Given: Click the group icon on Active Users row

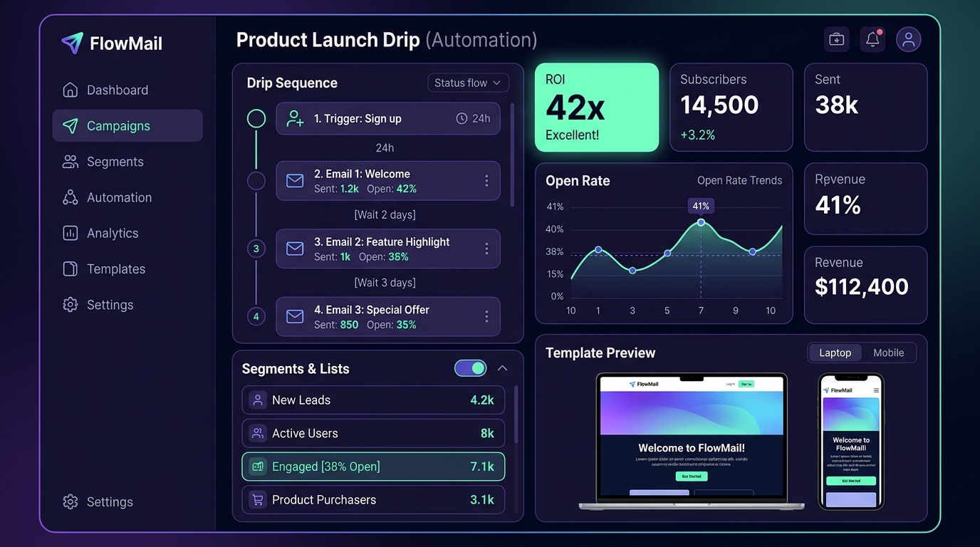Looking at the screenshot, I should pyautogui.click(x=258, y=433).
